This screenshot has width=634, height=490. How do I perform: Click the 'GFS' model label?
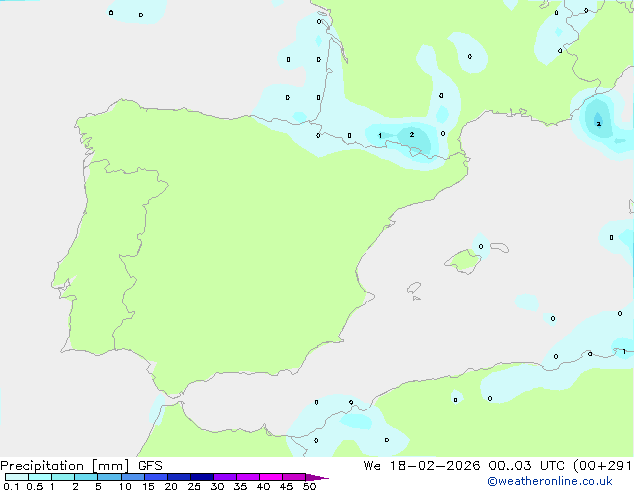pyautogui.click(x=150, y=466)
